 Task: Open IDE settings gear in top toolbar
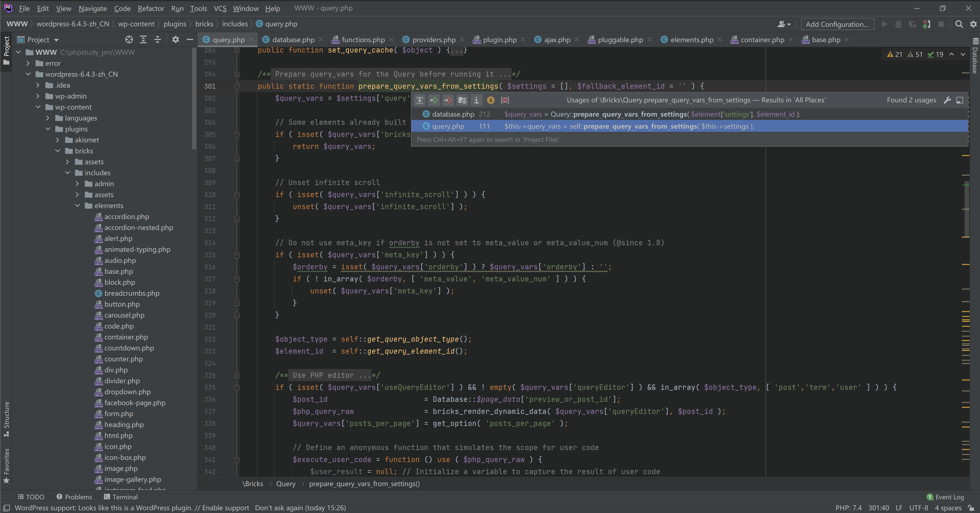973,24
